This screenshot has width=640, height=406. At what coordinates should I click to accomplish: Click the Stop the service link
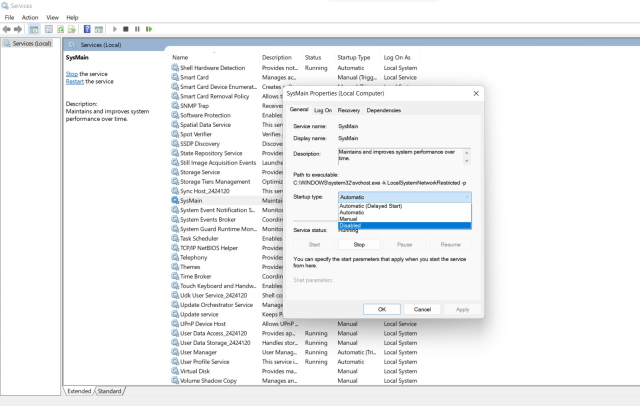click(72, 74)
